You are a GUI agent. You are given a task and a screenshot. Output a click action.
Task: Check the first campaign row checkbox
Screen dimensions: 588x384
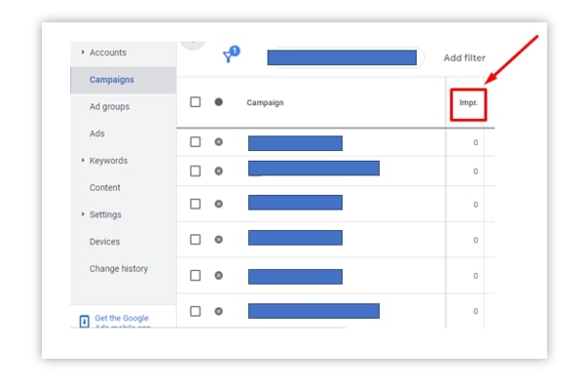[196, 142]
